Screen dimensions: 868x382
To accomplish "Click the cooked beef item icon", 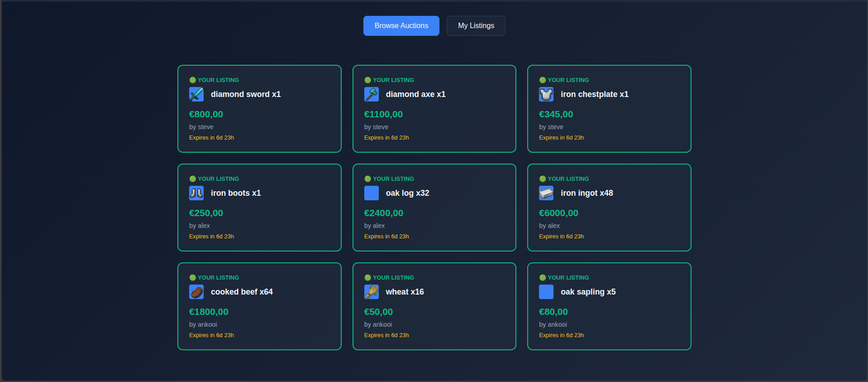I will click(196, 292).
